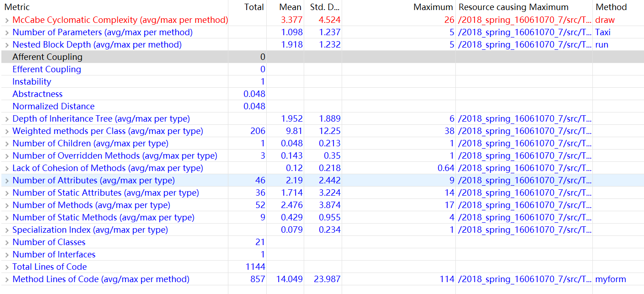This screenshot has width=644, height=294.
Task: Click Number of Methods maximum 17
Action: point(449,205)
